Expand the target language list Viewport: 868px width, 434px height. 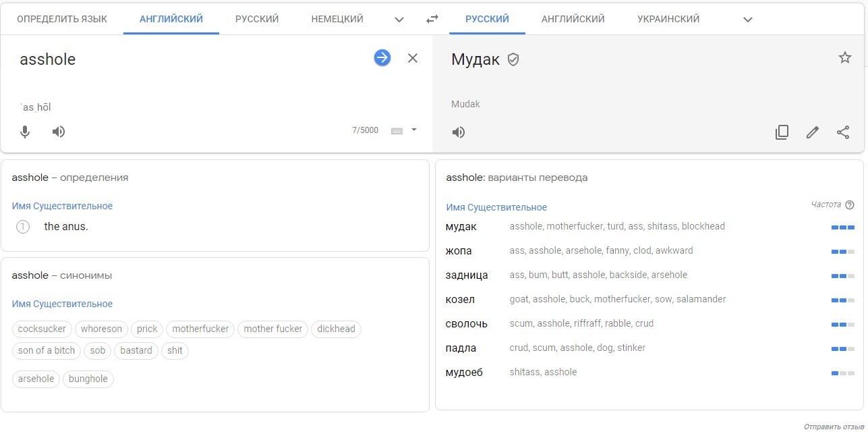(x=747, y=20)
